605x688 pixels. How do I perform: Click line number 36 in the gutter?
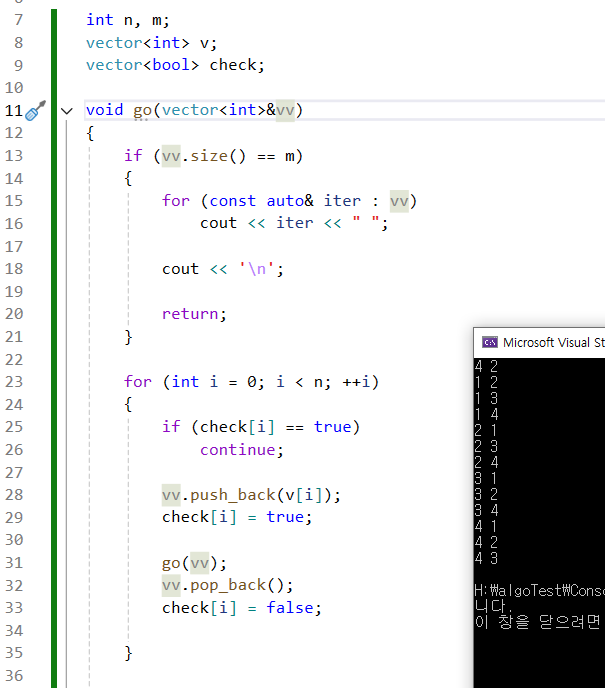click(x=14, y=676)
